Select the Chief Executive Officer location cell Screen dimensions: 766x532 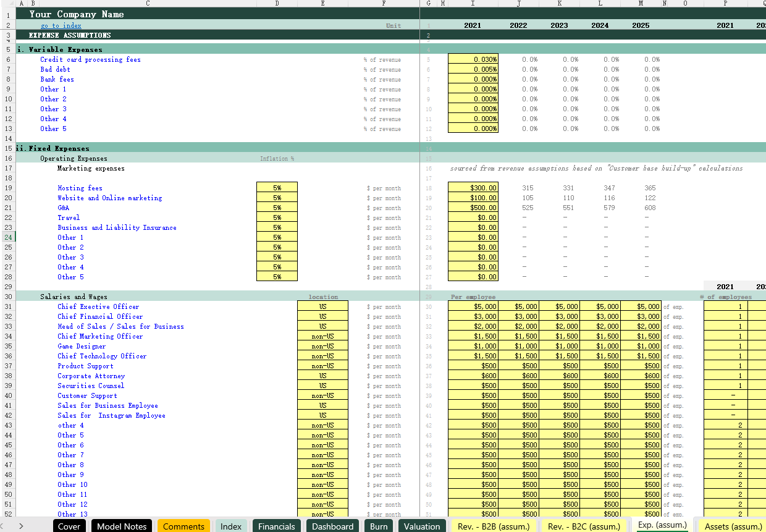coord(322,306)
